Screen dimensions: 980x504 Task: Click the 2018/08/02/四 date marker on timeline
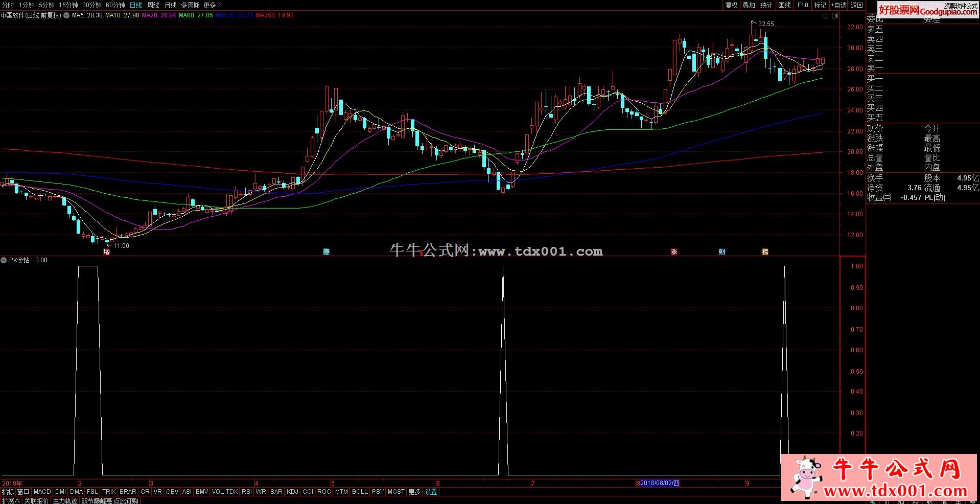click(x=660, y=483)
